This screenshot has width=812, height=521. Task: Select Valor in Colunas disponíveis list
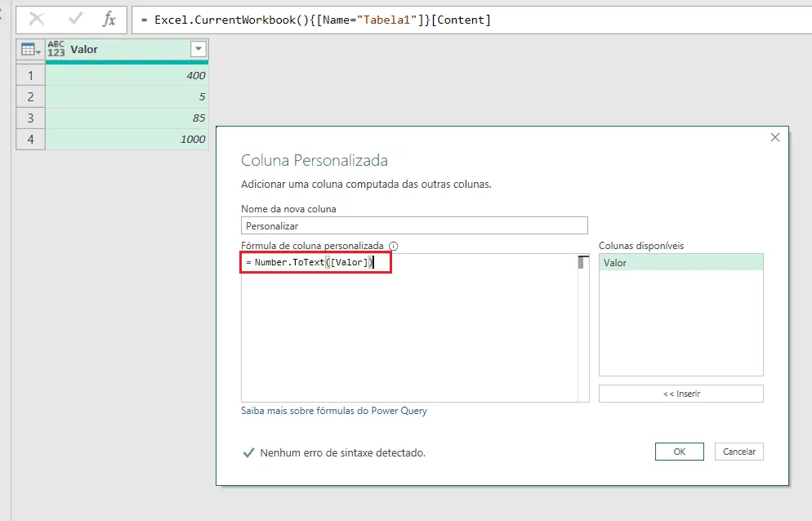tap(681, 263)
